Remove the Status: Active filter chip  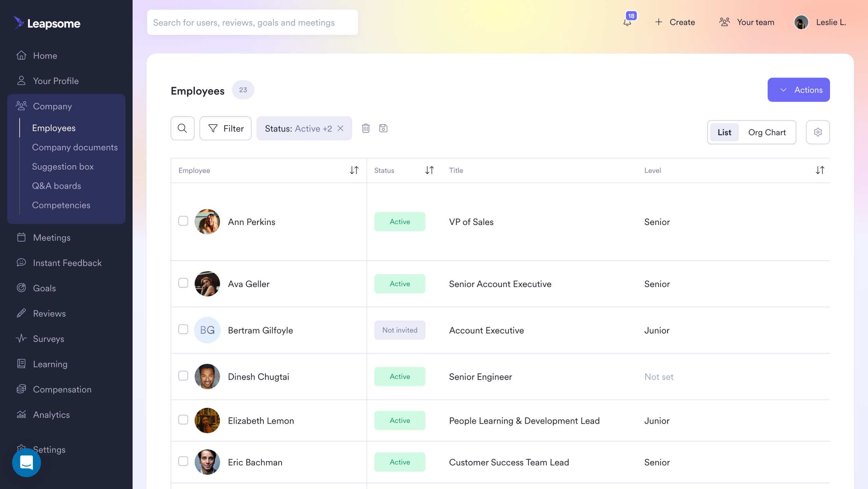[x=340, y=128]
